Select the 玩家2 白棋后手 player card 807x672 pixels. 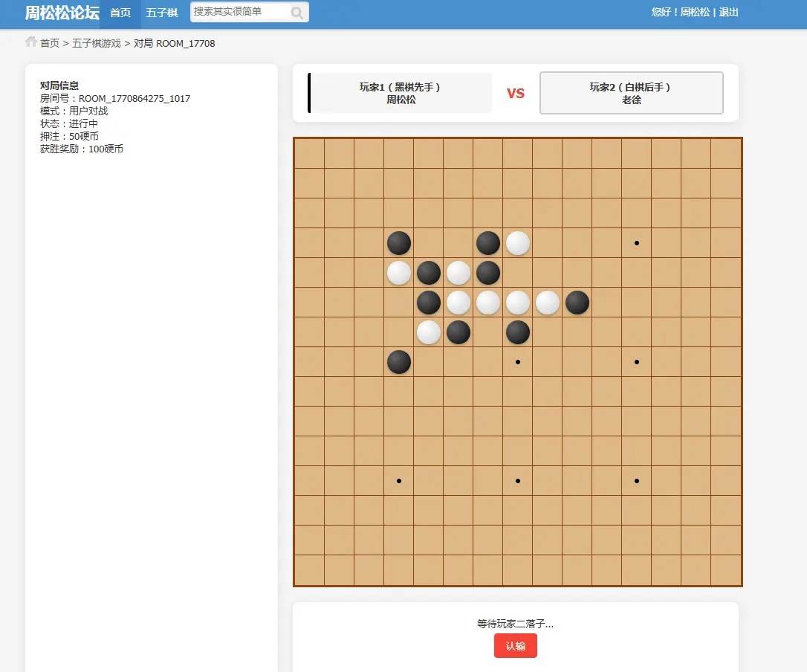point(631,93)
